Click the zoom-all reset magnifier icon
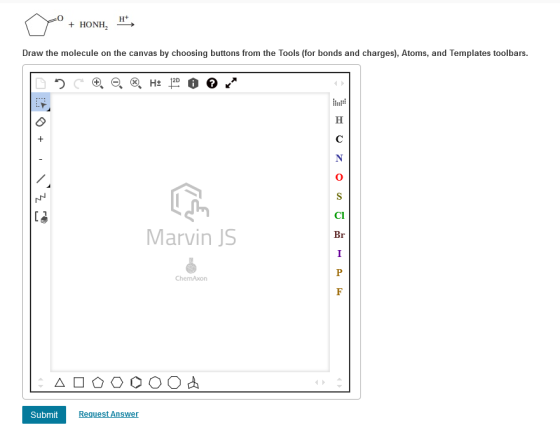 point(136,83)
